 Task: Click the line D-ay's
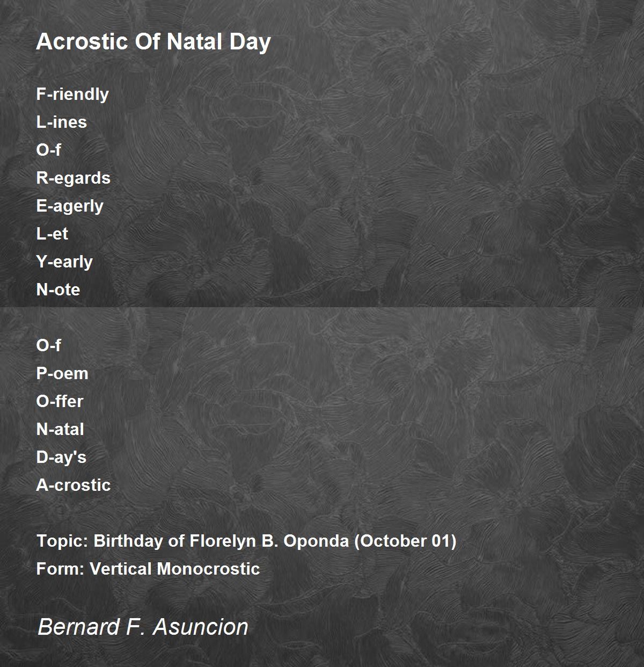pos(61,457)
